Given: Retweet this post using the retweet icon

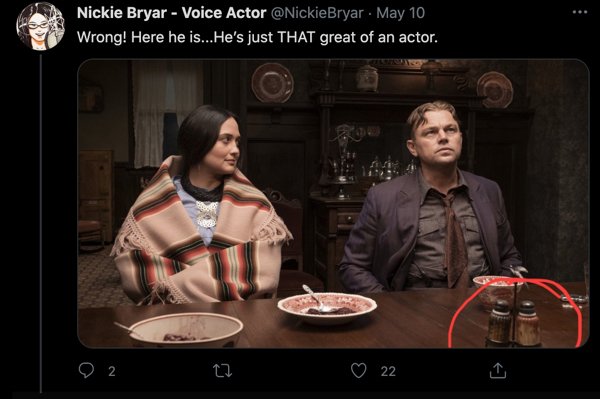Looking at the screenshot, I should tap(222, 371).
